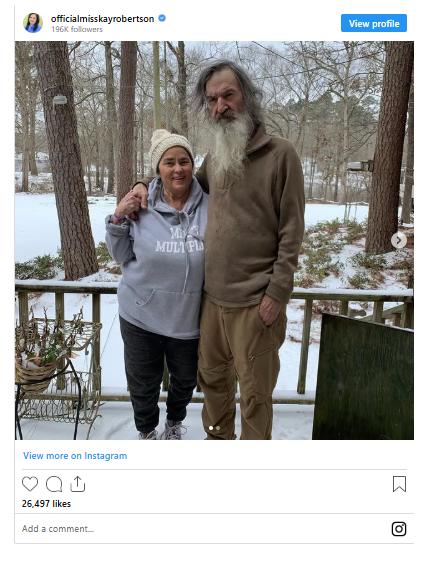425x562 pixels.
Task: Open comments via the speech bubble icon
Action: click(x=54, y=484)
